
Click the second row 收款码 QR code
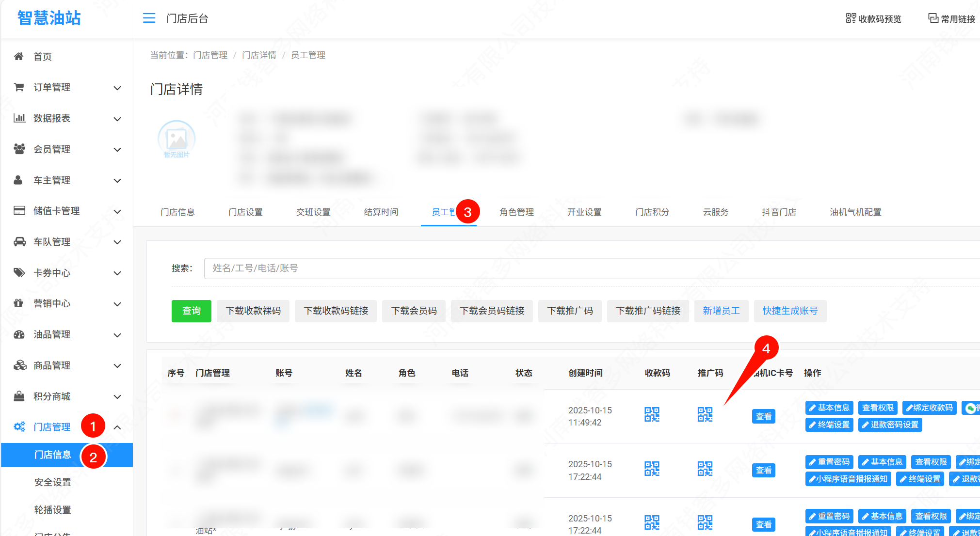[x=652, y=469]
